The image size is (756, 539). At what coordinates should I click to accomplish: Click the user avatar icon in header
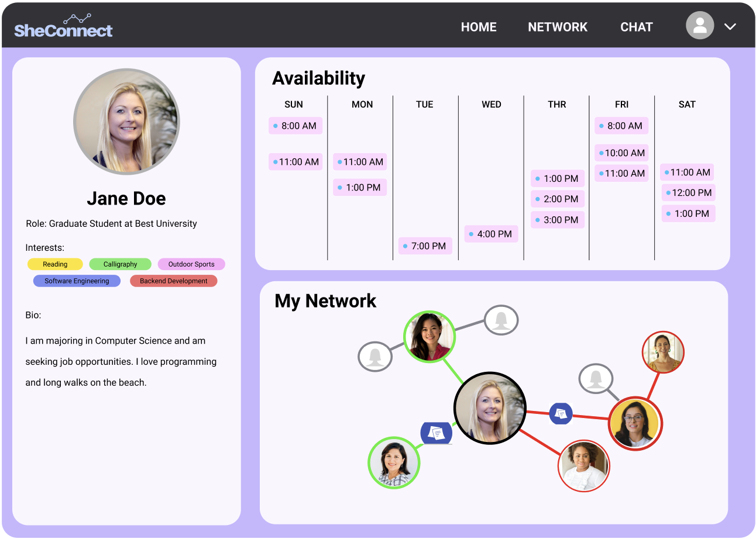(x=700, y=26)
